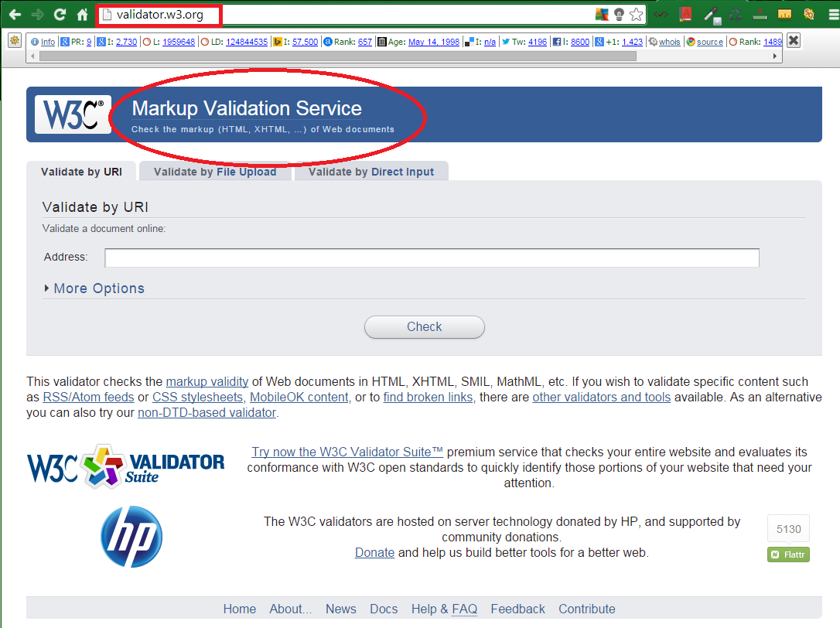The width and height of the screenshot is (840, 628).
Task: Click the HP logo
Action: tap(131, 536)
